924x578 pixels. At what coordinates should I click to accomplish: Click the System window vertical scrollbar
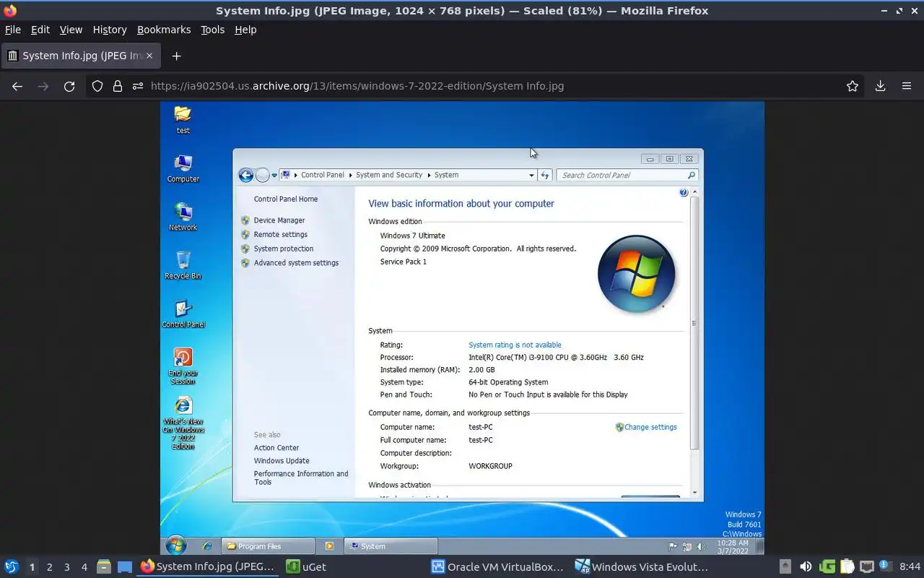694,323
